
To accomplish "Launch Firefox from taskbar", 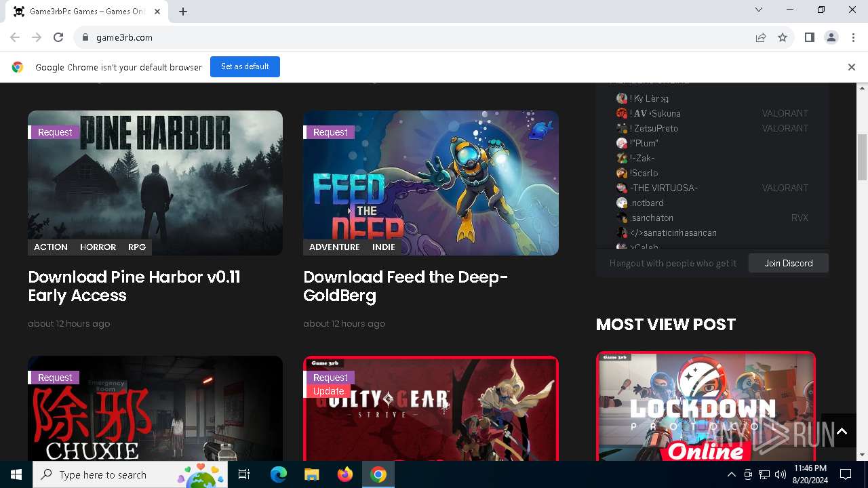I will [x=345, y=474].
